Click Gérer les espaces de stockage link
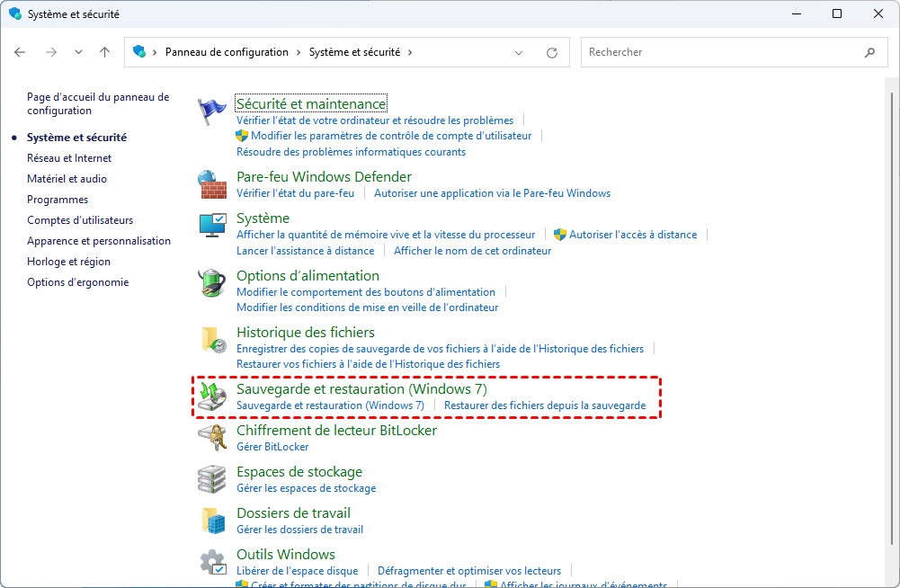900x588 pixels. coord(306,488)
